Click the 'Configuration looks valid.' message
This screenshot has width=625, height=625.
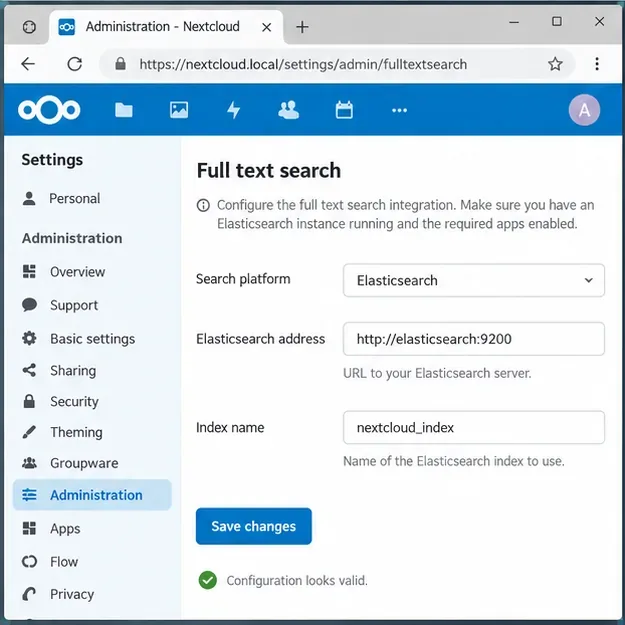[297, 580]
